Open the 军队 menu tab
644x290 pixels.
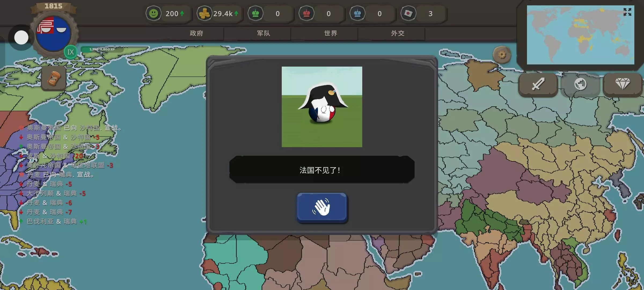pos(264,33)
